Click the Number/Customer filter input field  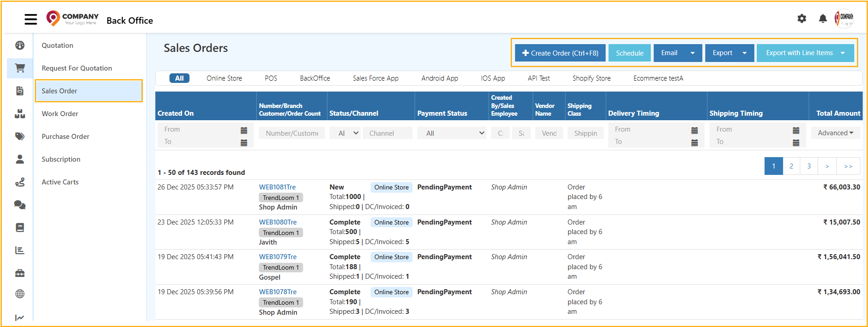click(291, 133)
